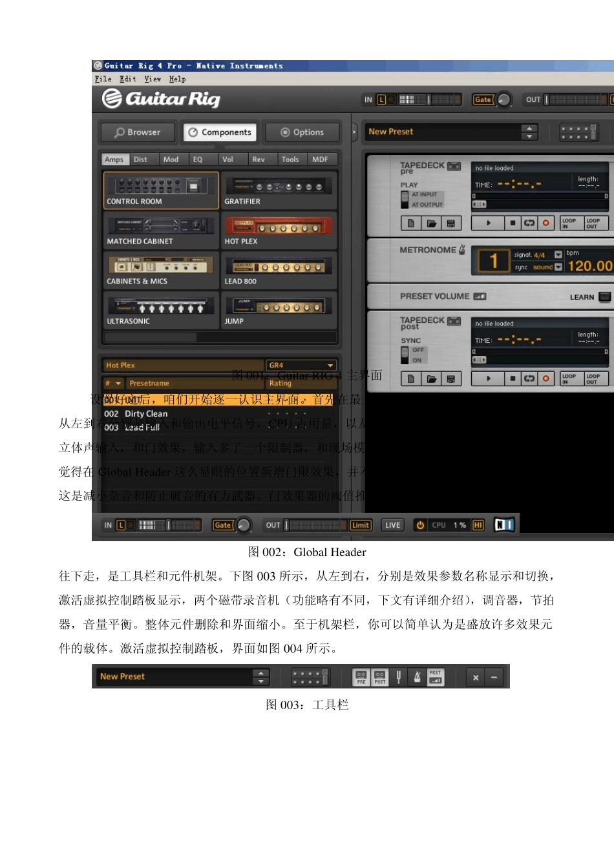
Task: Minimize rack view with toolbar minus icon
Action: [494, 677]
